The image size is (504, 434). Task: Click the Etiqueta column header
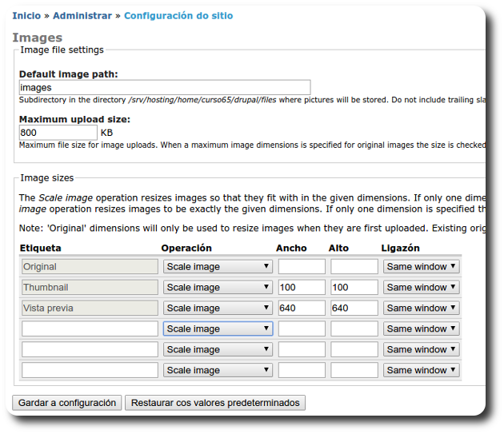[41, 248]
